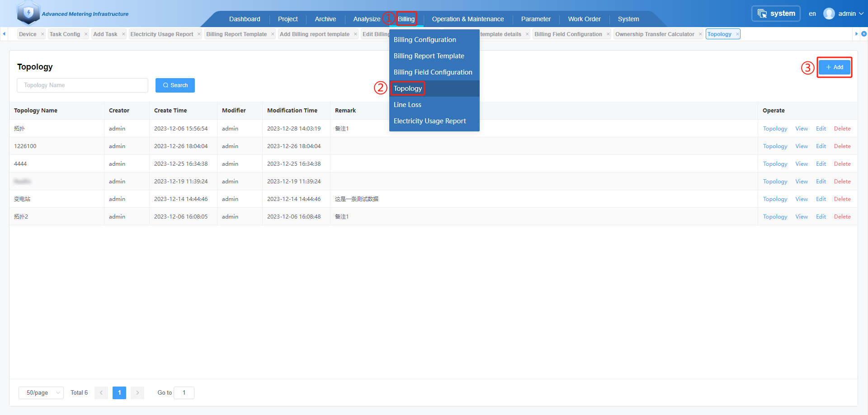Click the Advanced Metering Infrastructure shield logo

pyautogui.click(x=28, y=13)
